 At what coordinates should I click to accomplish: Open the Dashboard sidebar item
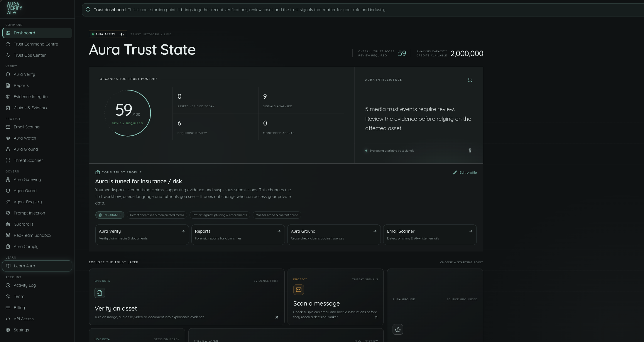[x=37, y=33]
